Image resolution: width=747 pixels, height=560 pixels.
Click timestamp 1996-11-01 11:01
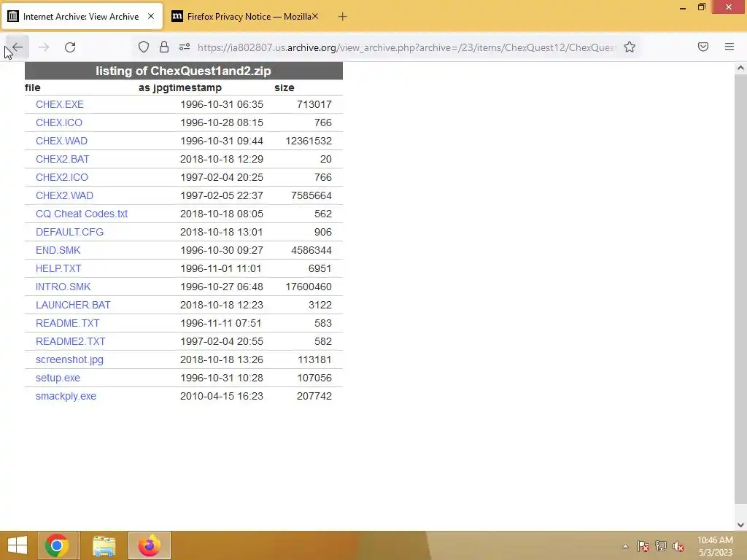click(220, 268)
